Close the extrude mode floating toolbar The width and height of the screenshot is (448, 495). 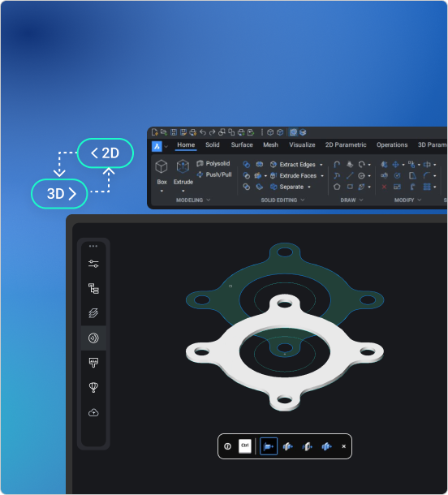click(344, 446)
